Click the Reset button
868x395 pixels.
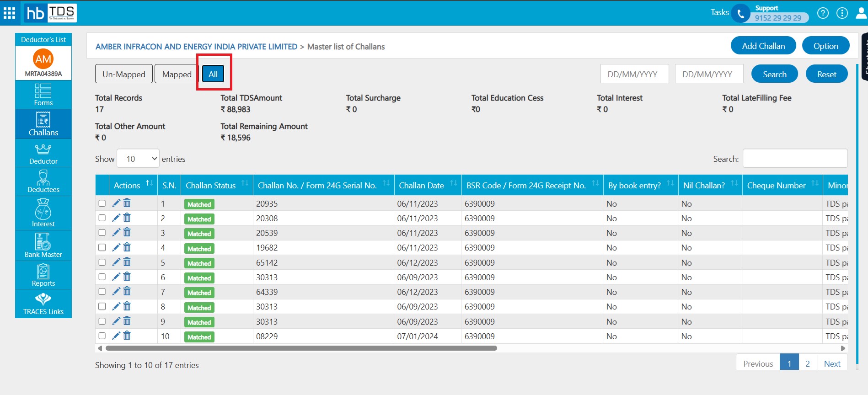coord(826,74)
